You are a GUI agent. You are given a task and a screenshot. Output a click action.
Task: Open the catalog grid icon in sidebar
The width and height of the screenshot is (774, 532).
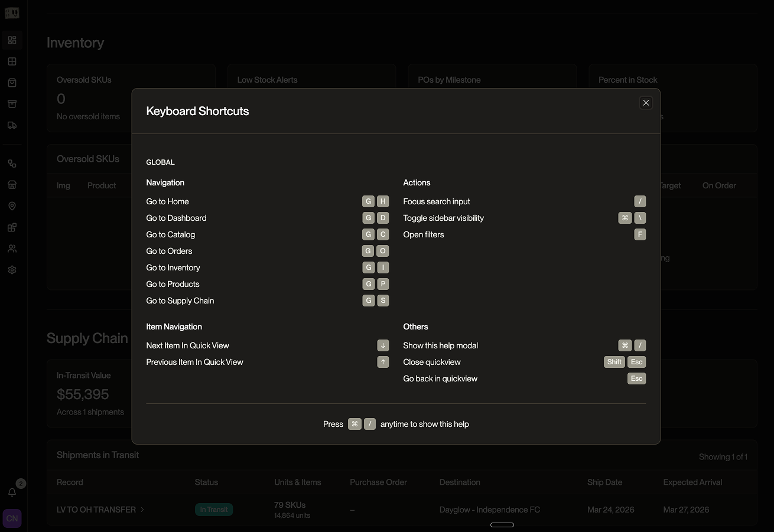(x=12, y=61)
